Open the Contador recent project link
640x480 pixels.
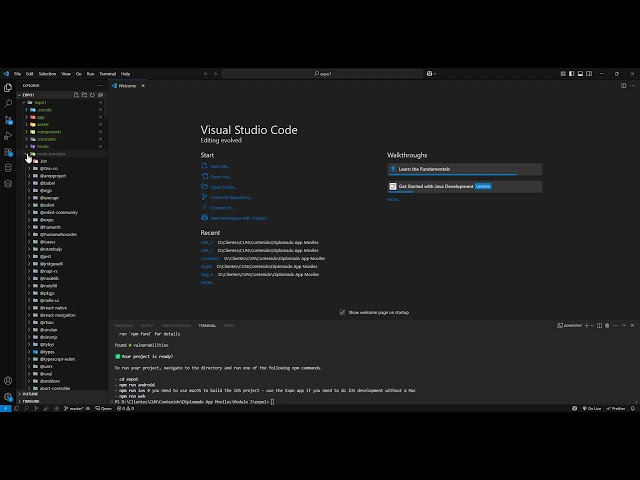click(210, 258)
